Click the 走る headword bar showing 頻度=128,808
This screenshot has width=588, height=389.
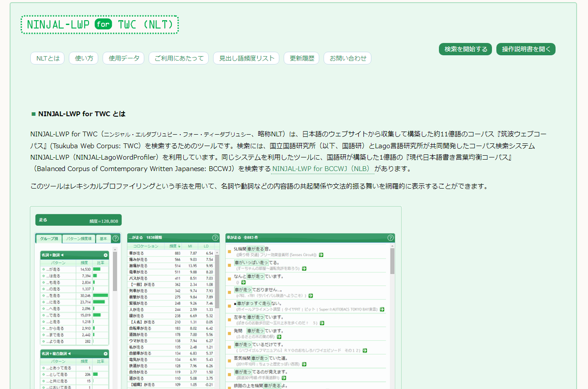(78, 220)
